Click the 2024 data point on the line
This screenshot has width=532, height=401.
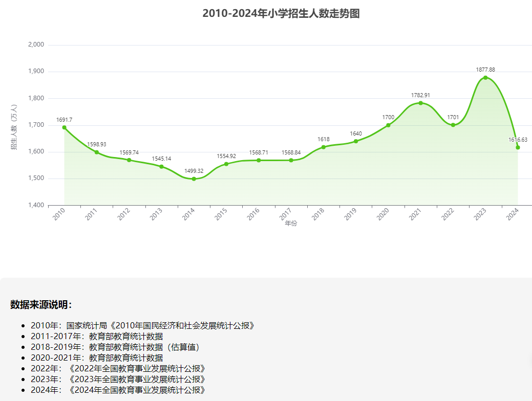pos(518,147)
